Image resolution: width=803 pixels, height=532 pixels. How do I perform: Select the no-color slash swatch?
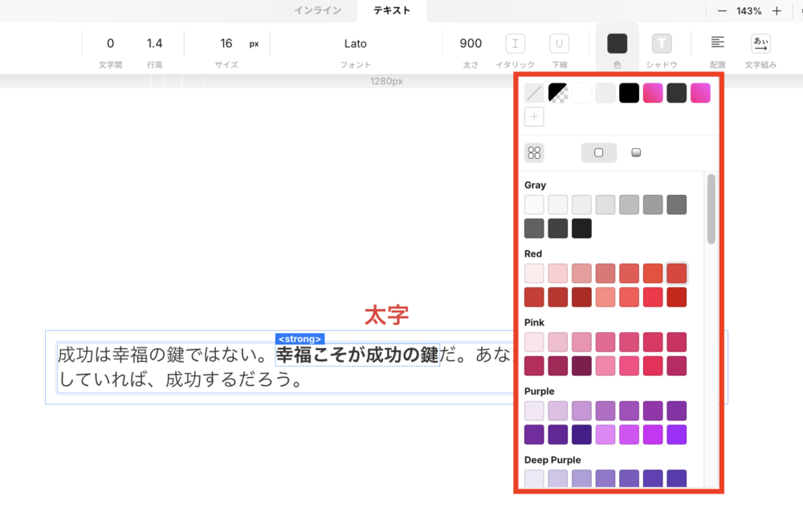point(534,93)
